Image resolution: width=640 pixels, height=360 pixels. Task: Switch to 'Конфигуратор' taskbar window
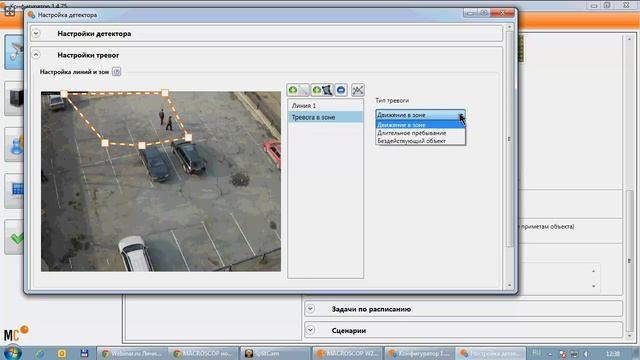click(x=419, y=353)
